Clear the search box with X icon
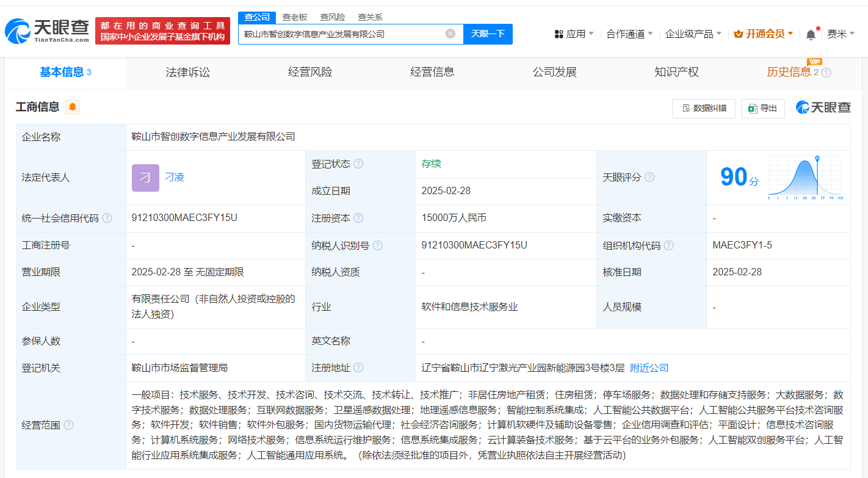Viewport: 868px width, 478px height. [450, 34]
